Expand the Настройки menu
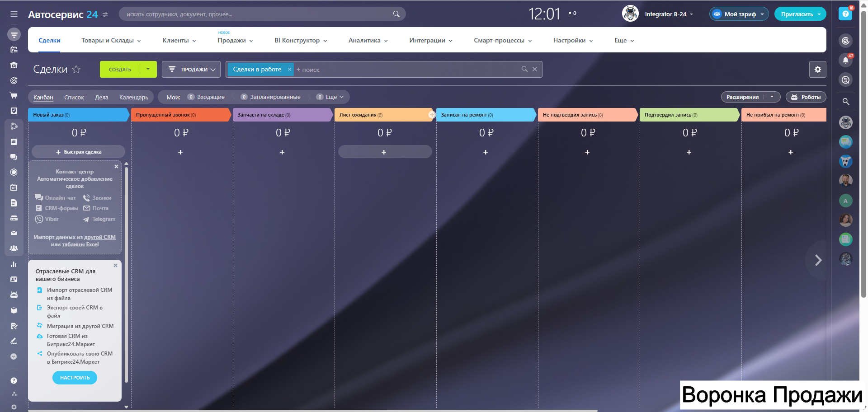 click(x=573, y=40)
